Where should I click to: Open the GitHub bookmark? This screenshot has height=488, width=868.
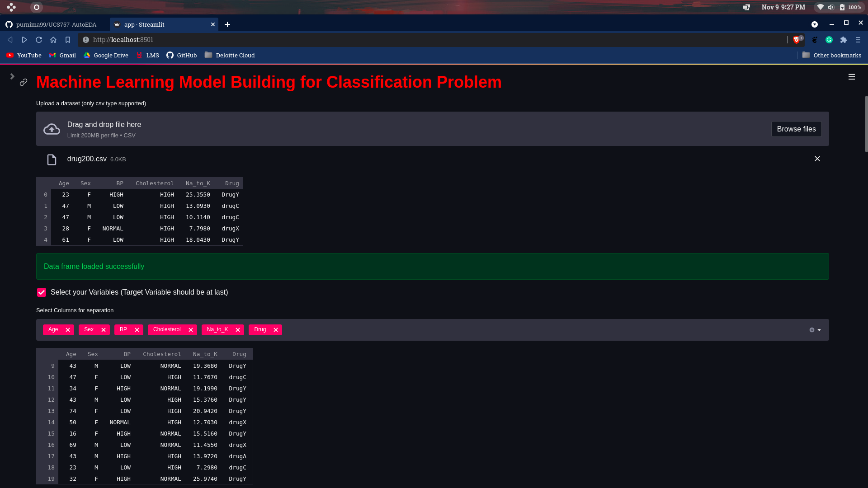click(182, 55)
